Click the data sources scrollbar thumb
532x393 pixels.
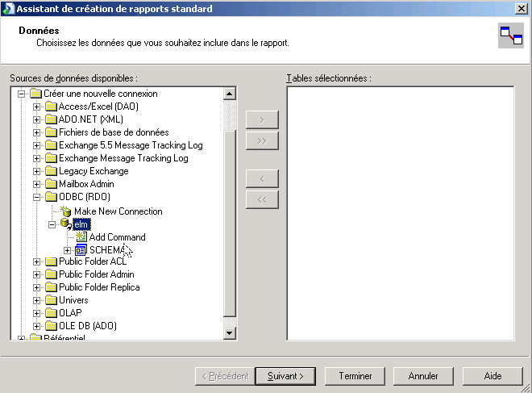tap(230, 224)
